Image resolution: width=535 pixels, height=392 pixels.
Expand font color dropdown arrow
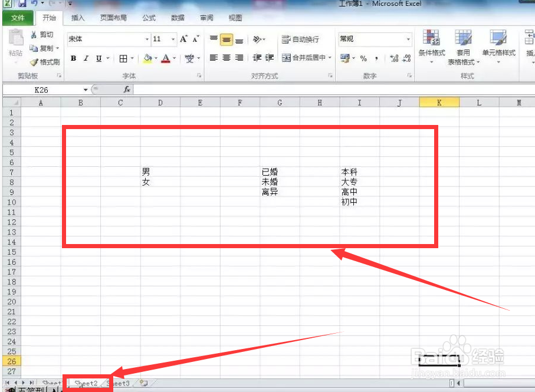175,58
